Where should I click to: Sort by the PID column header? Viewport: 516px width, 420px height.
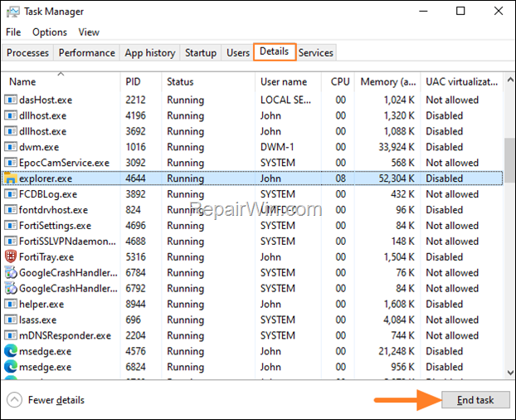point(141,81)
